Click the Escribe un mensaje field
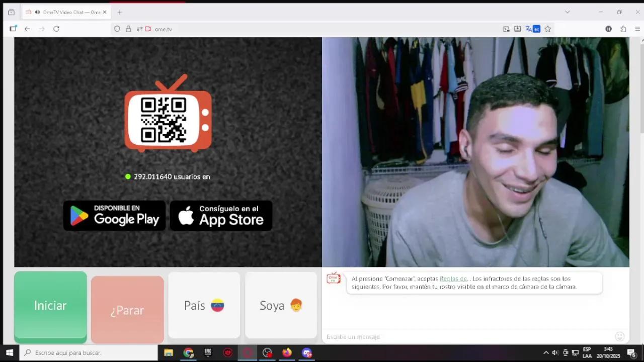 tap(468, 336)
